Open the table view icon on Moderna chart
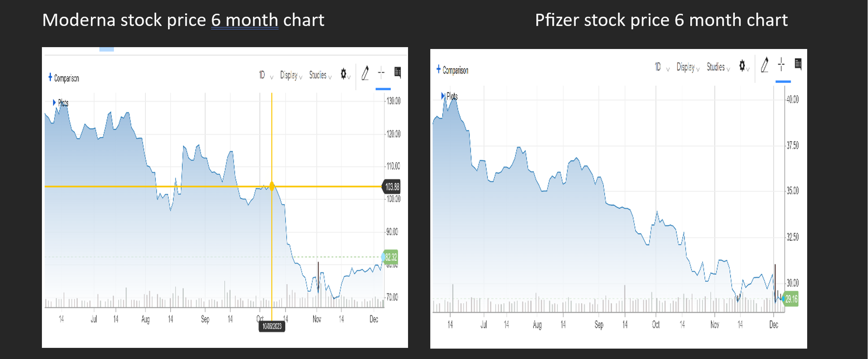 point(398,72)
